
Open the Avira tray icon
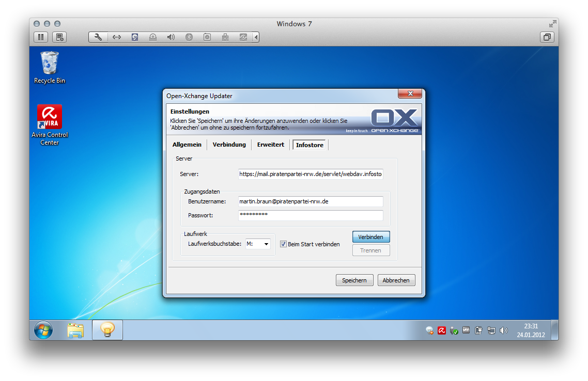coord(442,330)
